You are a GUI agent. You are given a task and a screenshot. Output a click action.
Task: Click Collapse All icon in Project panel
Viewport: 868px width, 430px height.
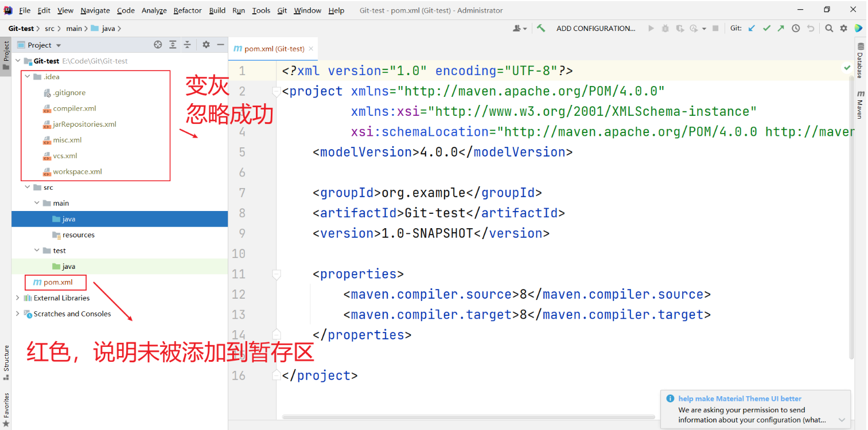tap(187, 45)
